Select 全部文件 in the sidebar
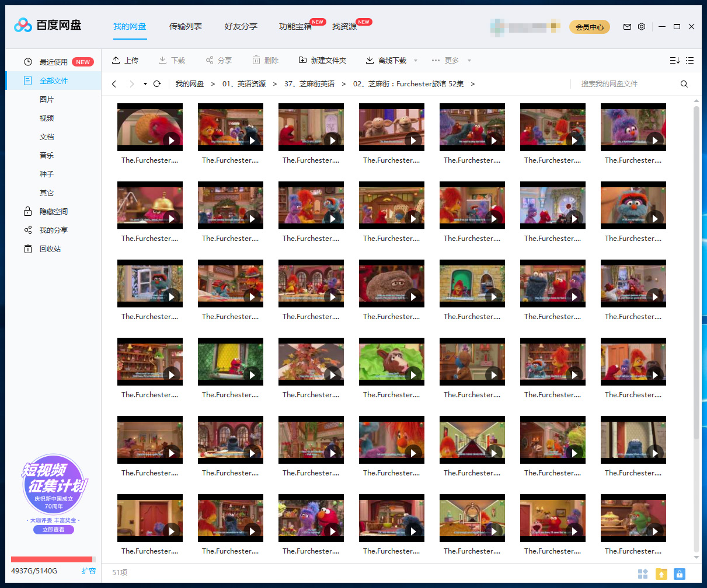707x588 pixels. (53, 80)
